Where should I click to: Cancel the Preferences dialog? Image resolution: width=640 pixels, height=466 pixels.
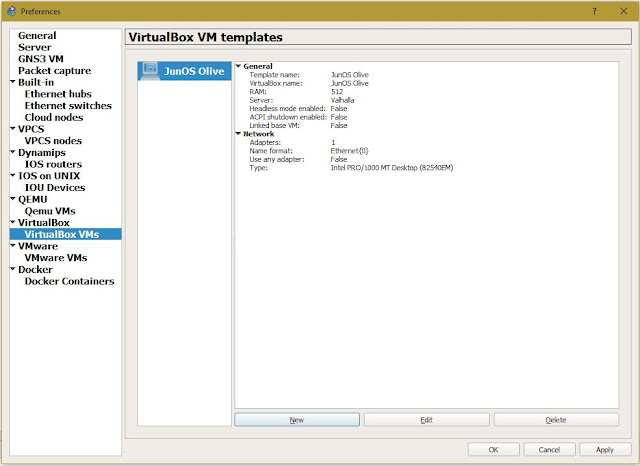pyautogui.click(x=549, y=450)
